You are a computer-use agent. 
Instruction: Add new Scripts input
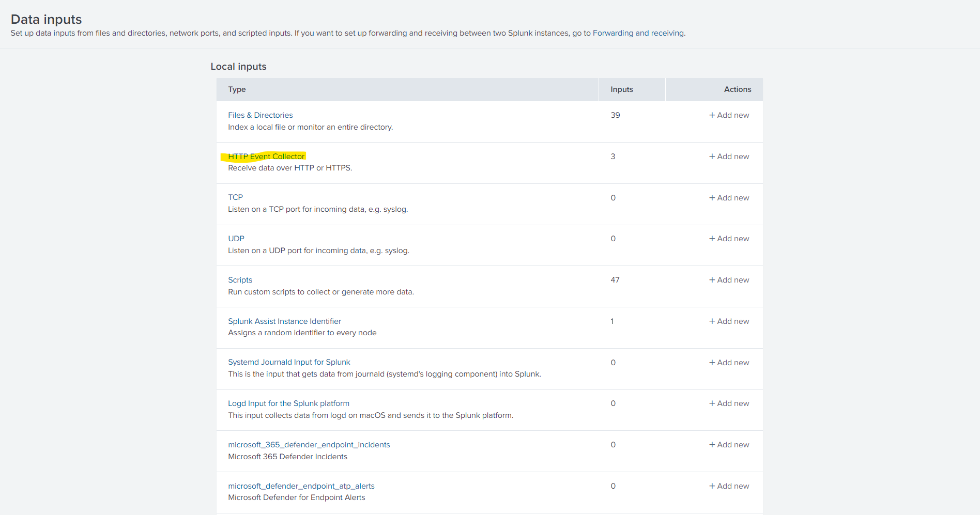click(729, 280)
